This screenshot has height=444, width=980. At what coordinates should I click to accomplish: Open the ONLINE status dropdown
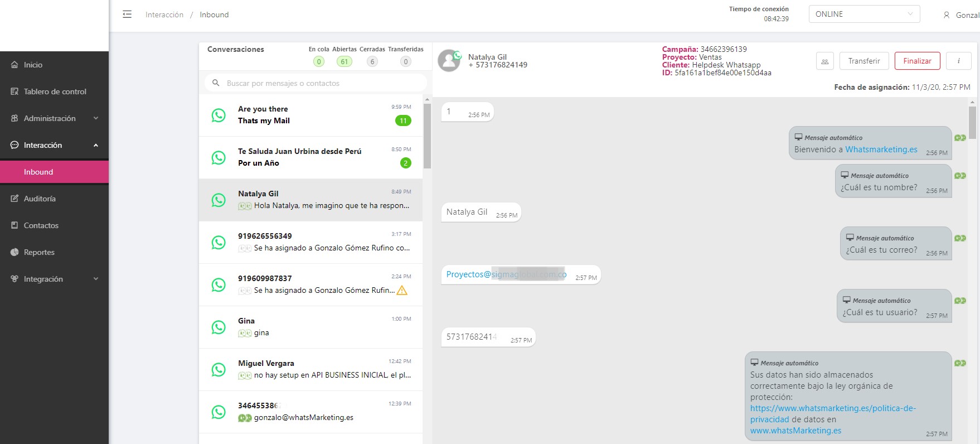pyautogui.click(x=864, y=14)
